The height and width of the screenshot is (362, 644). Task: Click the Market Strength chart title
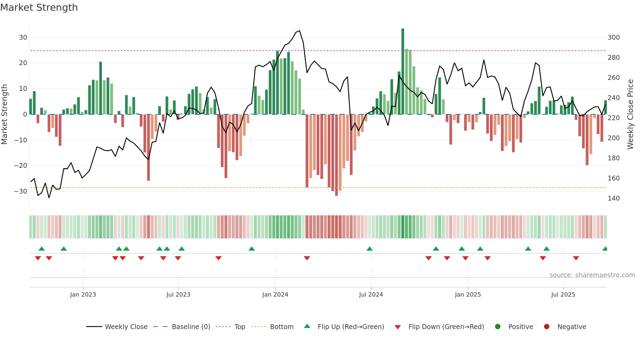click(39, 8)
